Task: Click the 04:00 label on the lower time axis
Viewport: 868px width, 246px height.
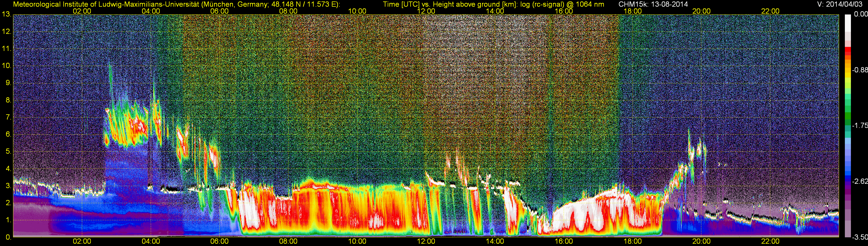Action: point(151,242)
